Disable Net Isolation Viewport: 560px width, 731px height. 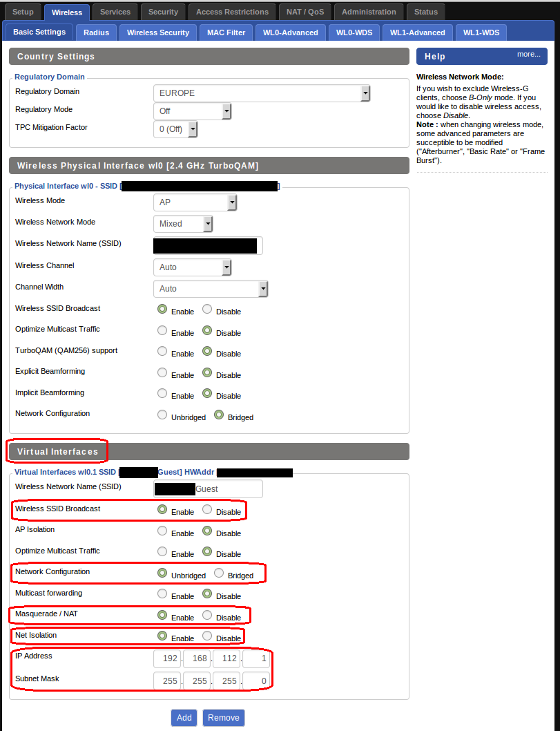pyautogui.click(x=207, y=636)
